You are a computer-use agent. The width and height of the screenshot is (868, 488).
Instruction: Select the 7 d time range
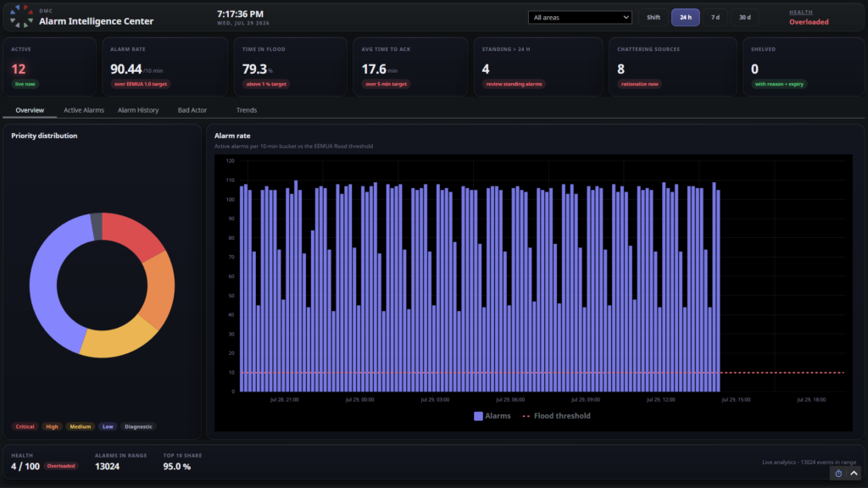pyautogui.click(x=715, y=17)
